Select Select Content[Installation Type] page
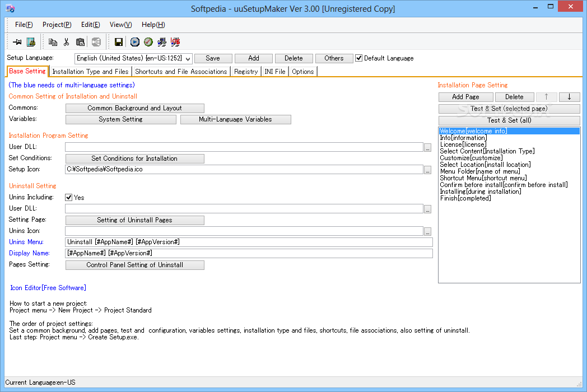 pos(509,151)
